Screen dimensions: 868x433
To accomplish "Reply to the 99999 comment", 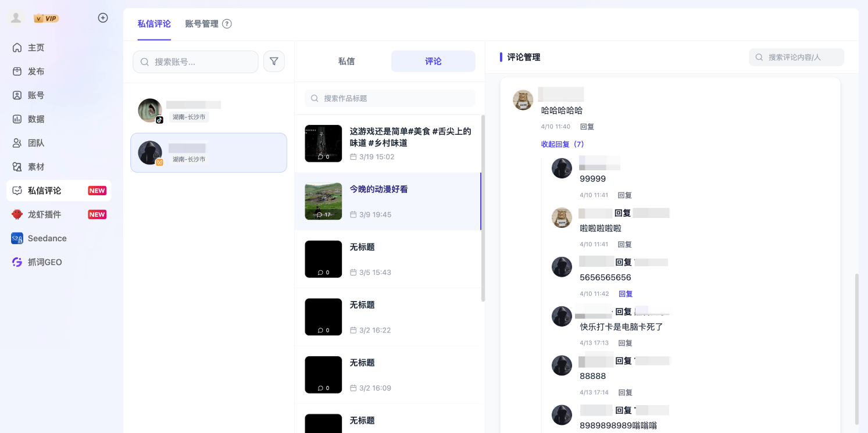I will [x=624, y=195].
